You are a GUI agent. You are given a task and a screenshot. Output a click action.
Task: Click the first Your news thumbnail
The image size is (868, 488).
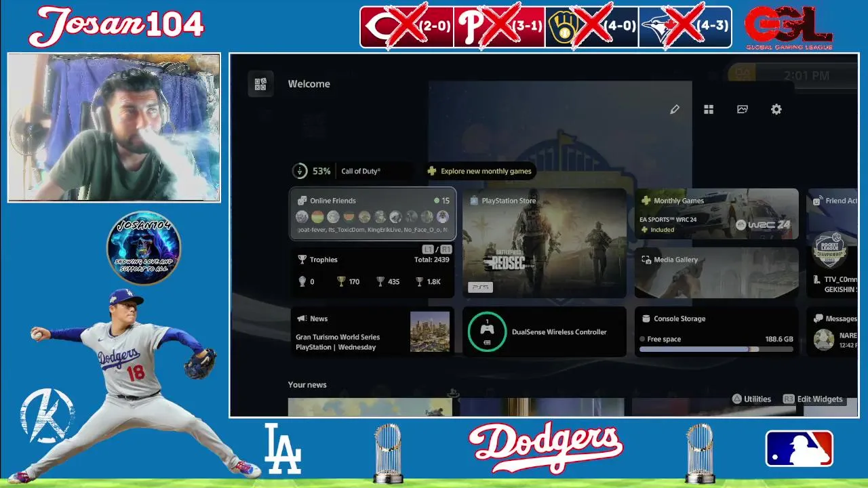pos(370,407)
